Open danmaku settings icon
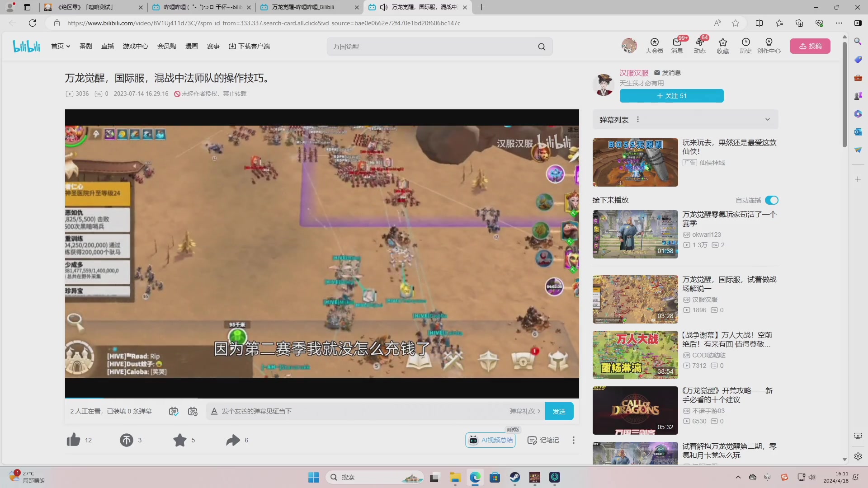The image size is (868, 488). [x=193, y=411]
